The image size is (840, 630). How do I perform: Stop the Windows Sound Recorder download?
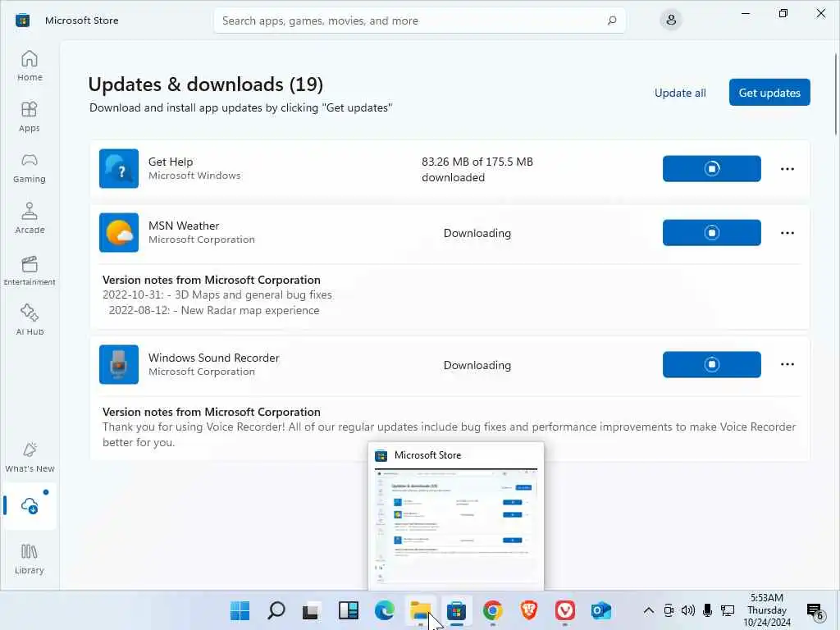[711, 364]
